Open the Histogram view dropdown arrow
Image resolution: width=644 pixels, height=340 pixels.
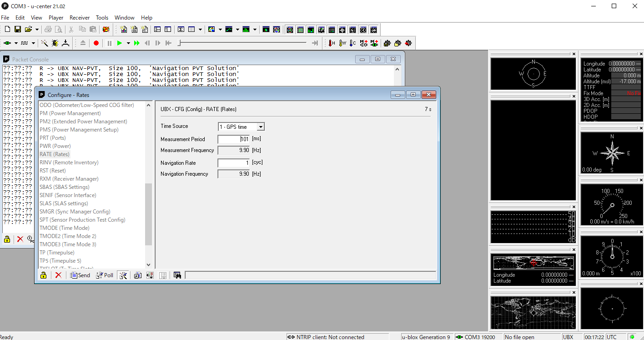pyautogui.click(x=255, y=29)
